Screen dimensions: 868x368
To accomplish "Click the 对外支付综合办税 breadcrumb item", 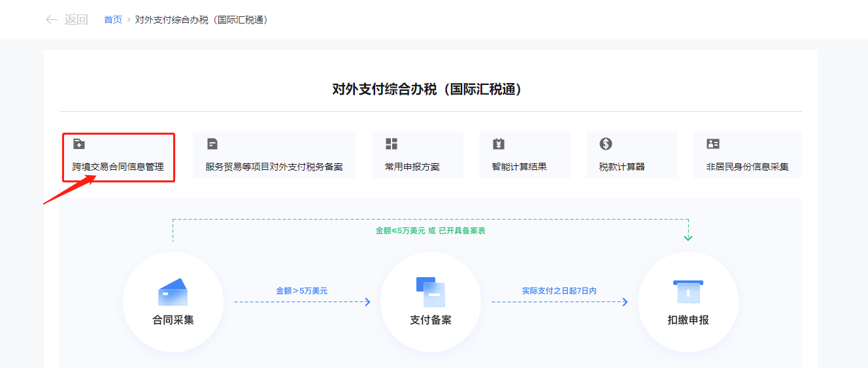I will pos(201,20).
